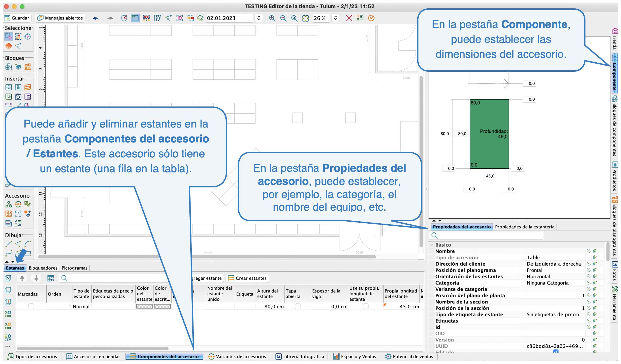
Task: Click the select all checkmarks icon
Action: 8,278
